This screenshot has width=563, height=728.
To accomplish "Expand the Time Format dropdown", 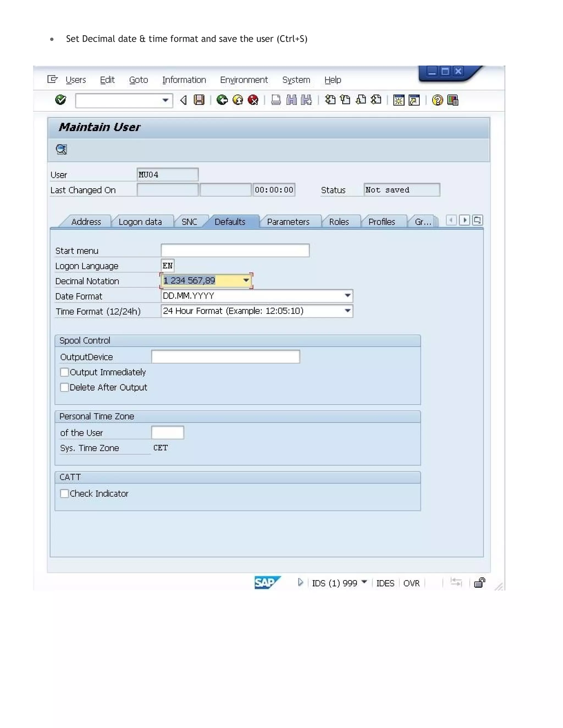I will coord(347,311).
